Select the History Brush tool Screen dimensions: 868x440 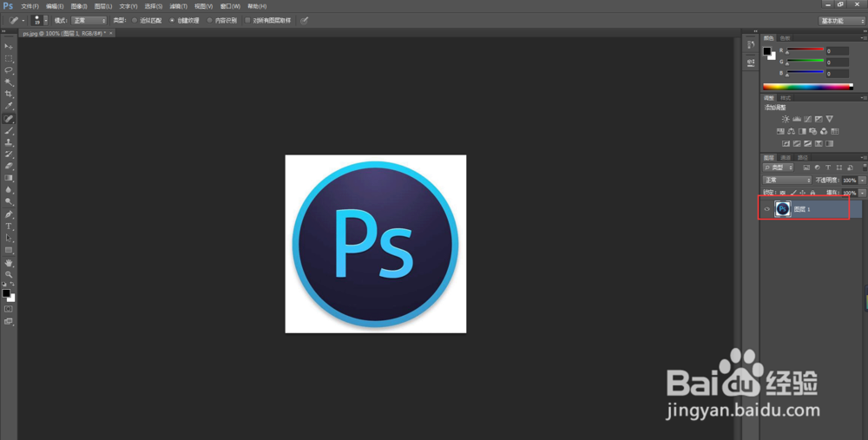coord(9,154)
